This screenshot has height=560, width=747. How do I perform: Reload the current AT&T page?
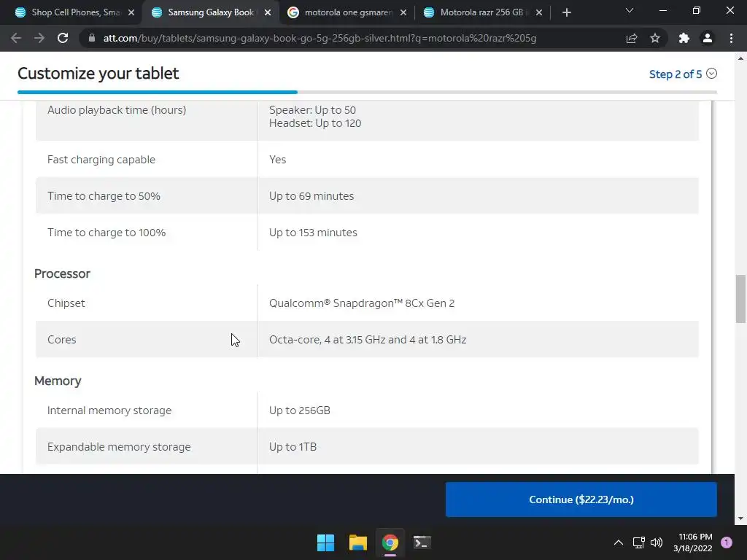[63, 38]
